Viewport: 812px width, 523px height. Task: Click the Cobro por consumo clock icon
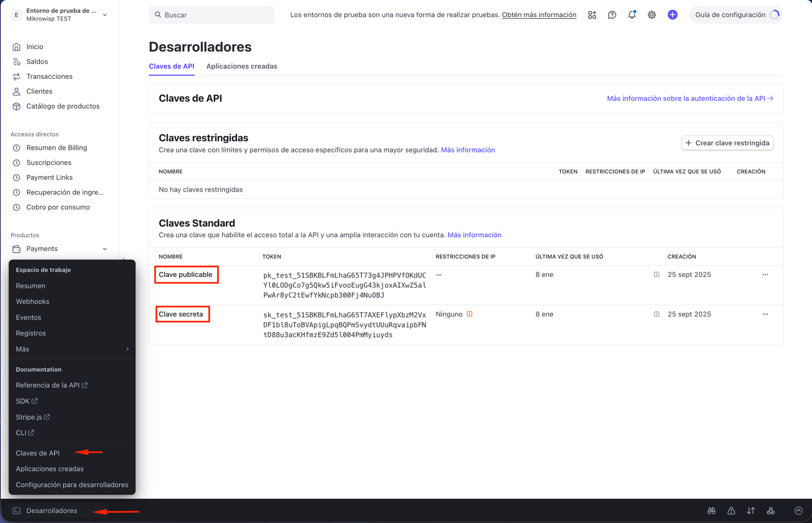(17, 208)
